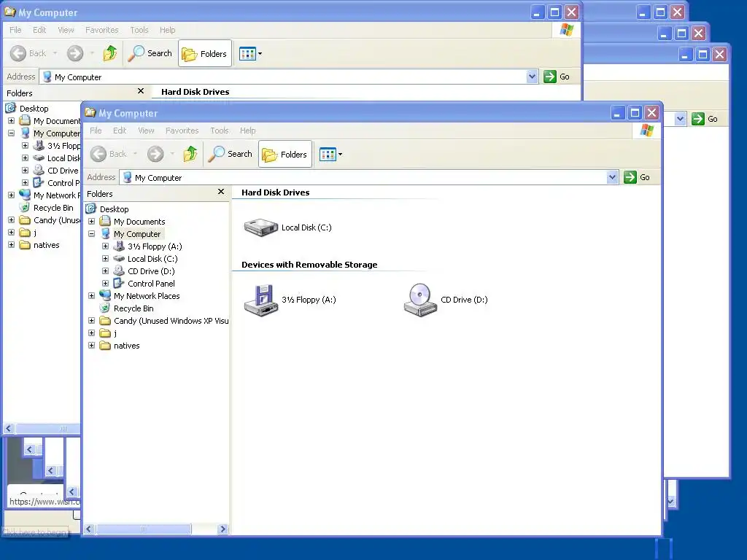Select My Network Places in front window tree
The width and height of the screenshot is (747, 560).
147,296
